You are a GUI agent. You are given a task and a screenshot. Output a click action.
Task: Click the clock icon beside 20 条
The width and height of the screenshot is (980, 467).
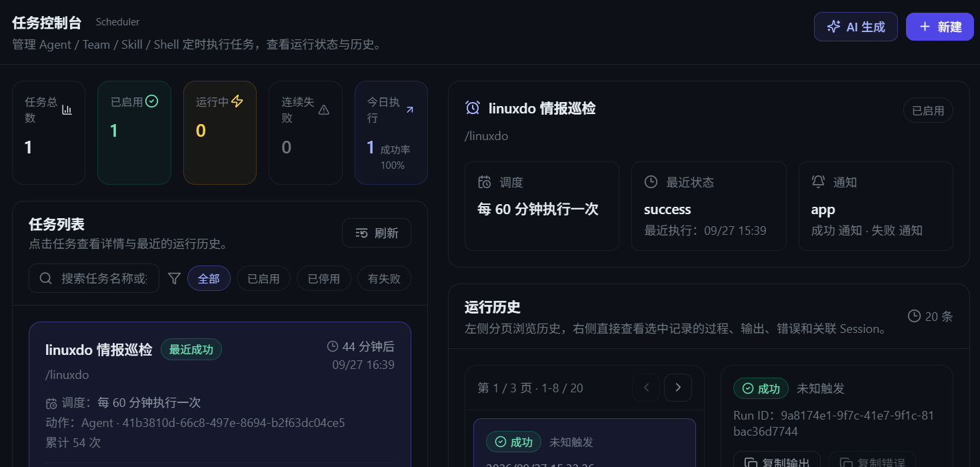pyautogui.click(x=915, y=316)
